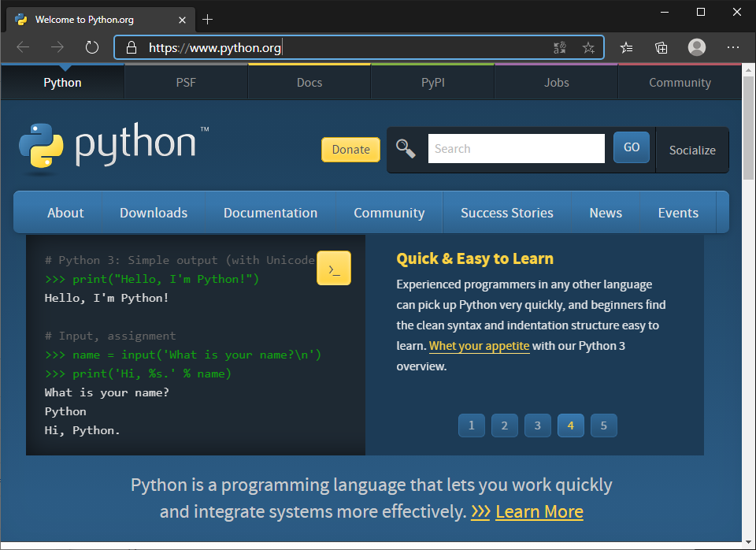This screenshot has height=550, width=756.
Task: Select the Community top-level tab
Action: [x=680, y=83]
